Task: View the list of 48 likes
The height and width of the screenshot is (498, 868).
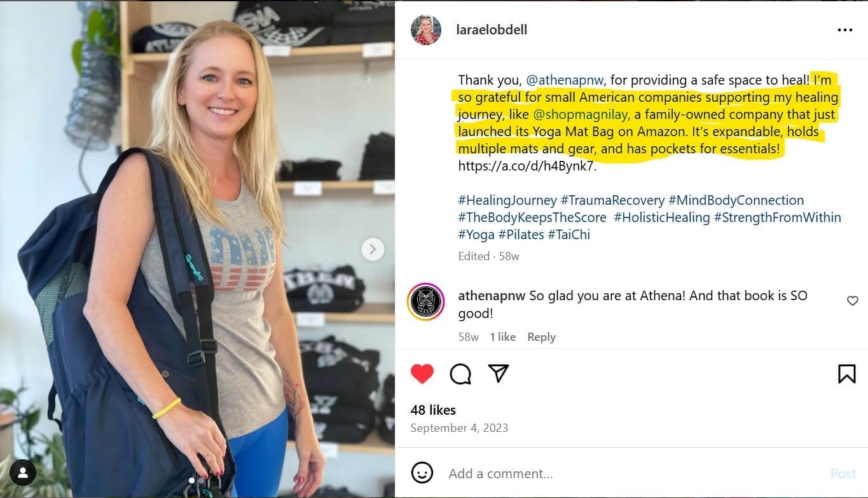Action: (433, 410)
